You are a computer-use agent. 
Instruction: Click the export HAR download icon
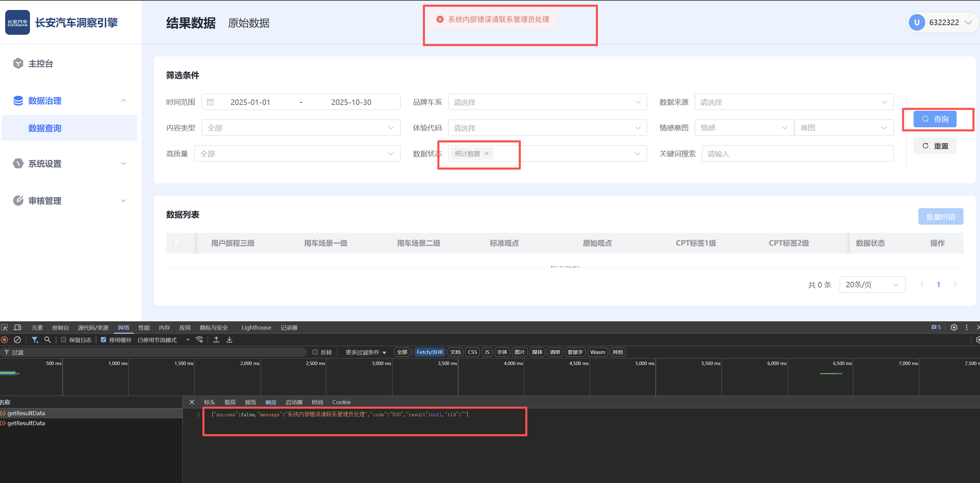point(229,340)
